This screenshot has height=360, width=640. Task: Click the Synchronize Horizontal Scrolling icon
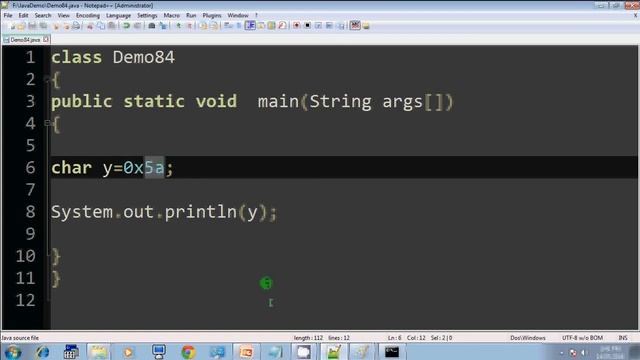click(214, 26)
